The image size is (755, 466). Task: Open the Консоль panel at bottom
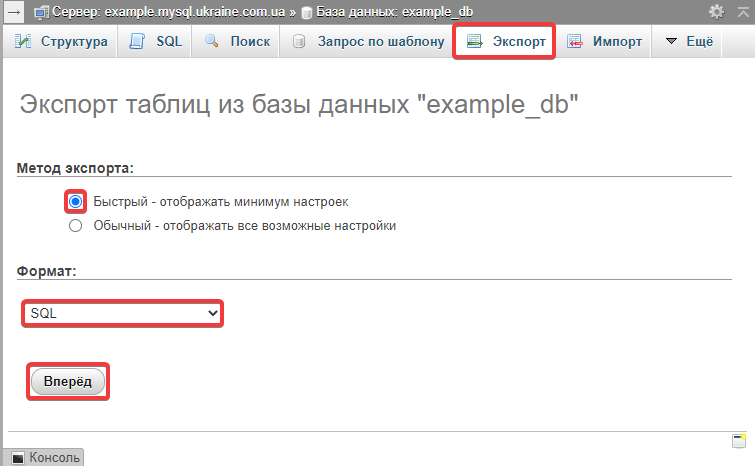(45, 457)
